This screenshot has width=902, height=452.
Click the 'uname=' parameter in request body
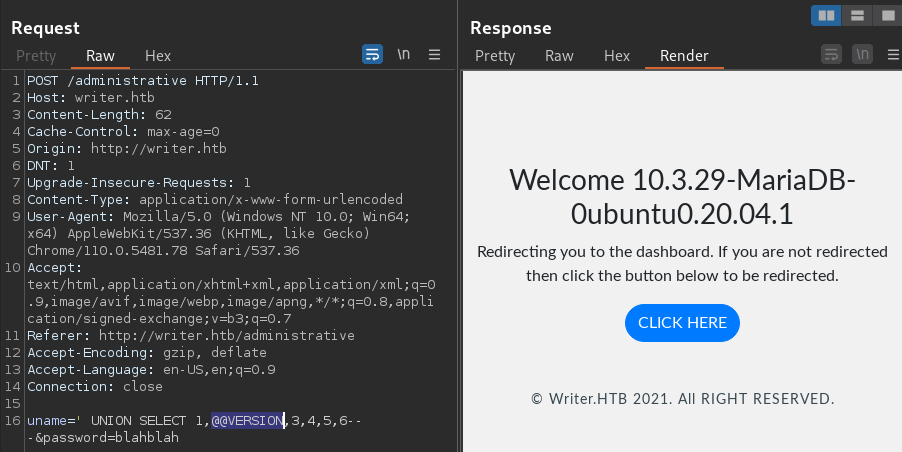click(x=51, y=420)
